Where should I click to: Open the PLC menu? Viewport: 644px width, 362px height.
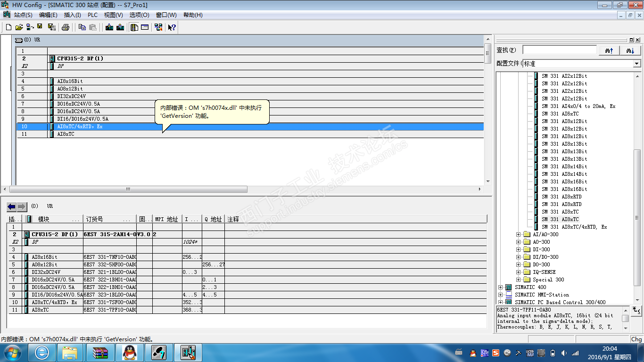92,15
